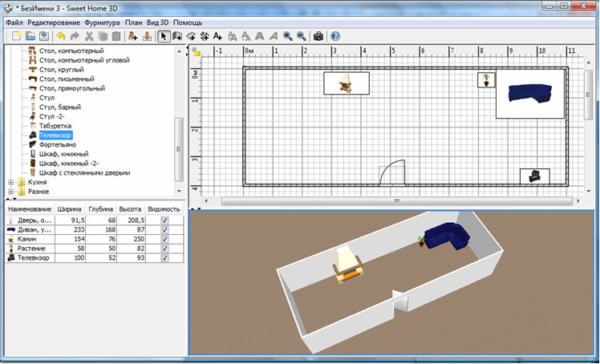Click the camera Create photo icon

318,36
